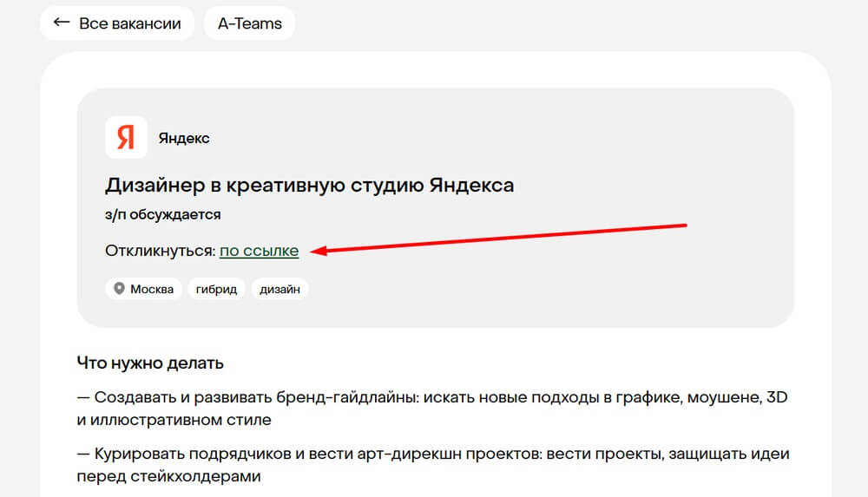Click the дизайн tag
The image size is (868, 497).
click(279, 289)
